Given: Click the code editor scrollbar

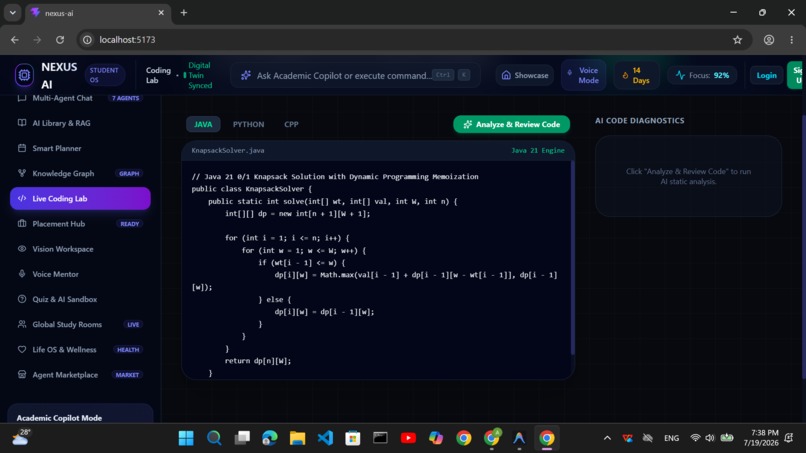Looking at the screenshot, I should (572, 257).
